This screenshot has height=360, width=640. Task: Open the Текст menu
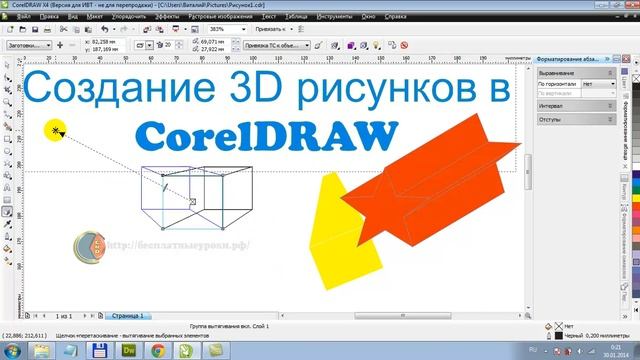click(269, 17)
